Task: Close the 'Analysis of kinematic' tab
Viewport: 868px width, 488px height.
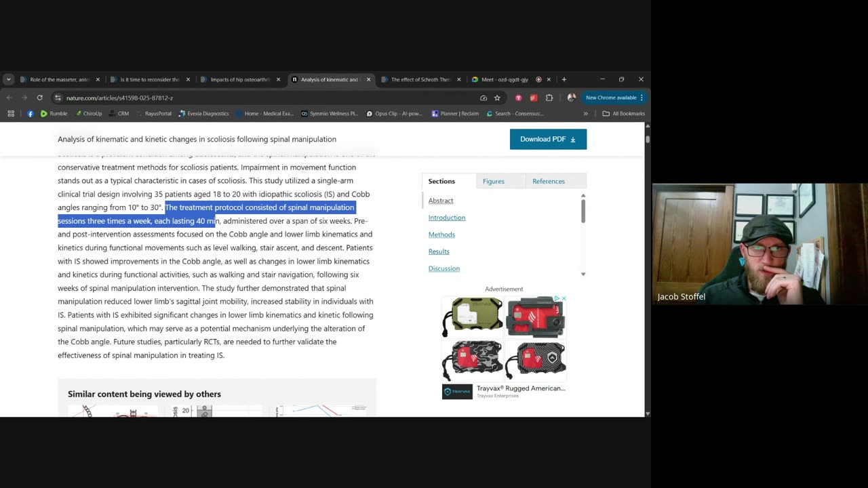Action: [369, 79]
